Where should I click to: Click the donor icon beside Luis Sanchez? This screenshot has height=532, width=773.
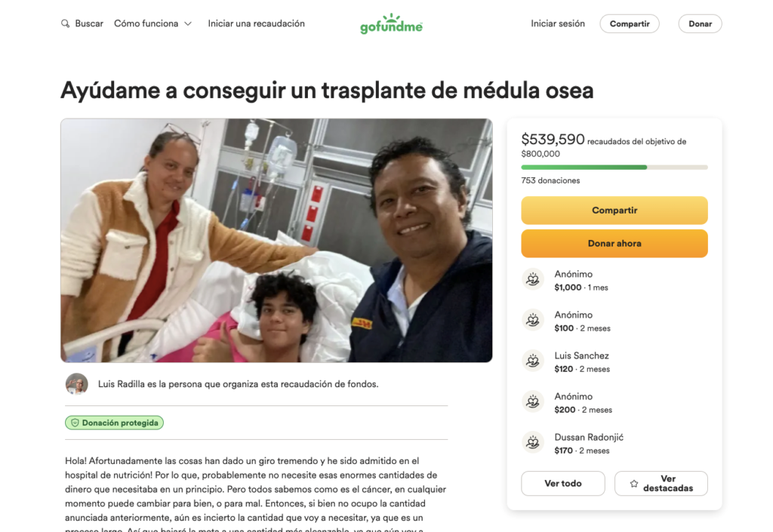(532, 361)
